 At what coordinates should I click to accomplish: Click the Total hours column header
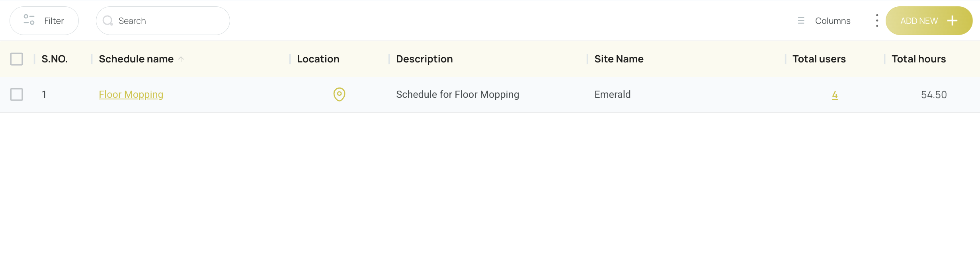coord(919,59)
